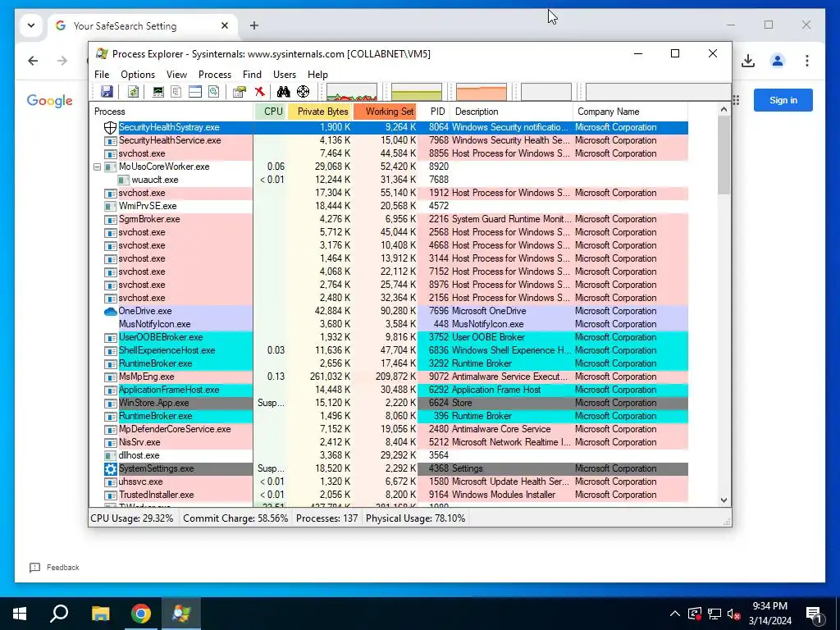
Task: Click the Processes: 137 status entry
Action: tap(326, 518)
